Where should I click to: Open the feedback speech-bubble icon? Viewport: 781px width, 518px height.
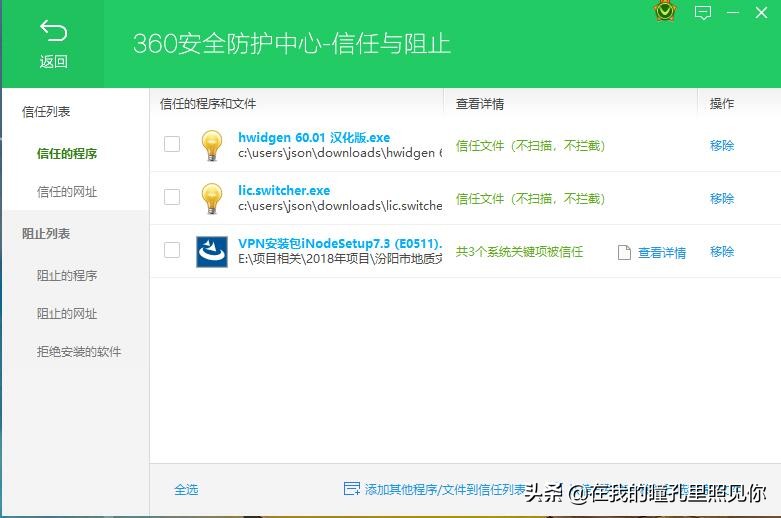703,12
